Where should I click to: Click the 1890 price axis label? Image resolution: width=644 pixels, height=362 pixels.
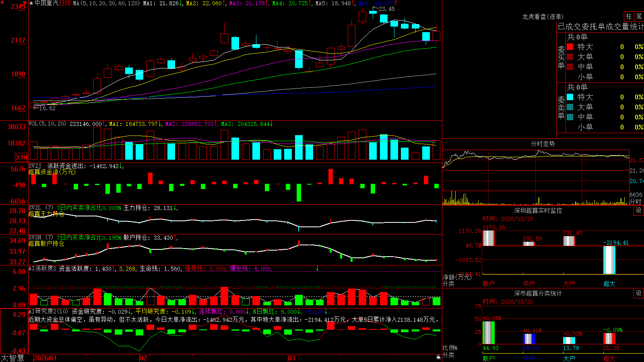[18, 74]
